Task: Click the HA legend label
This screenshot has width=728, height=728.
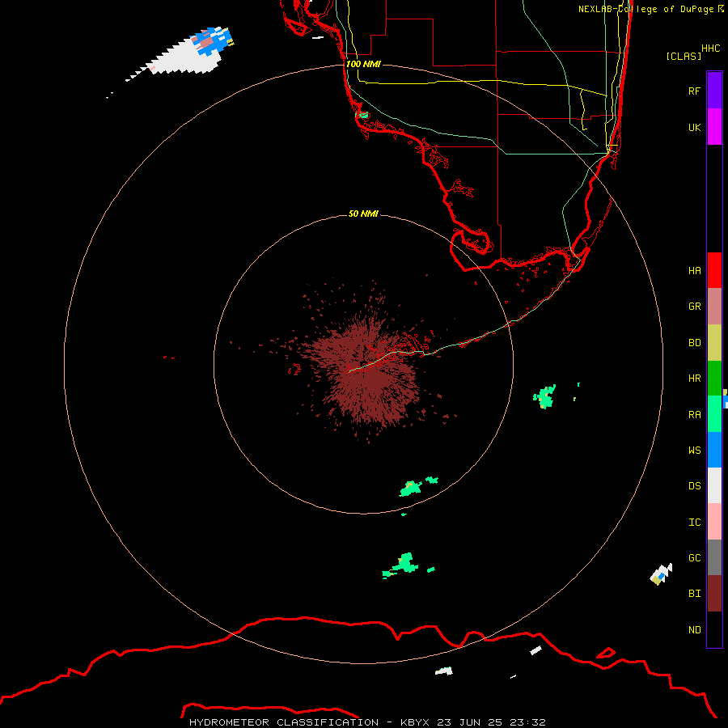Action: point(694,270)
